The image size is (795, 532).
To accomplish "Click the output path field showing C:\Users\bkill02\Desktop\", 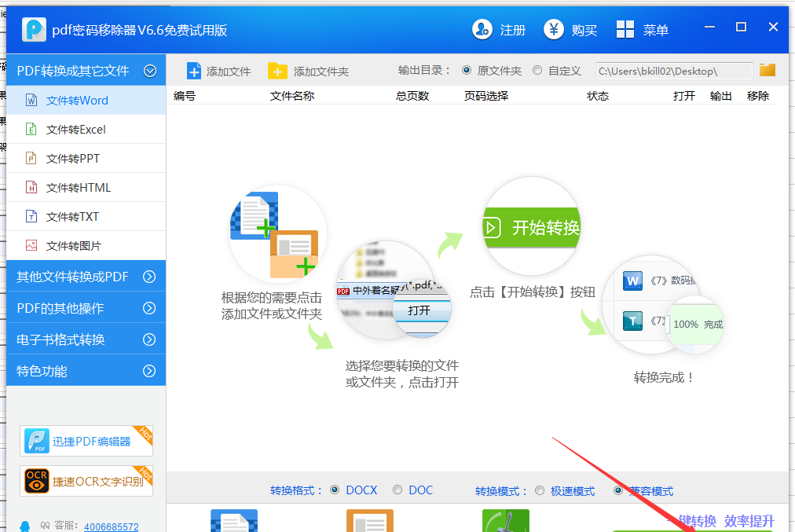I will [x=674, y=71].
